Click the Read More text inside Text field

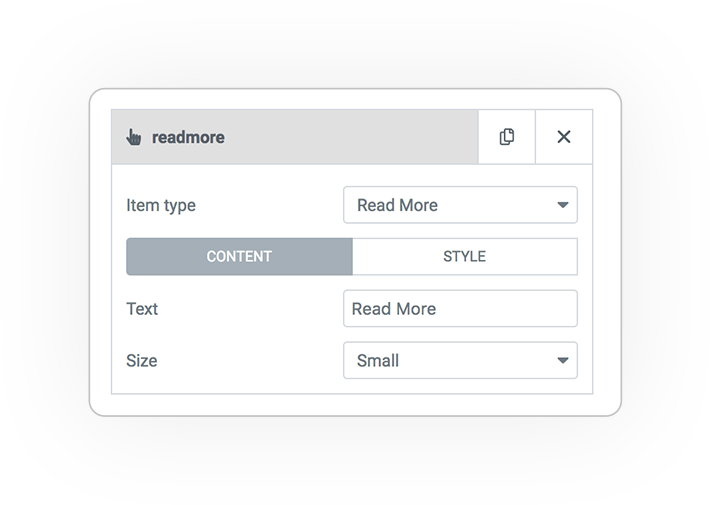(x=393, y=309)
